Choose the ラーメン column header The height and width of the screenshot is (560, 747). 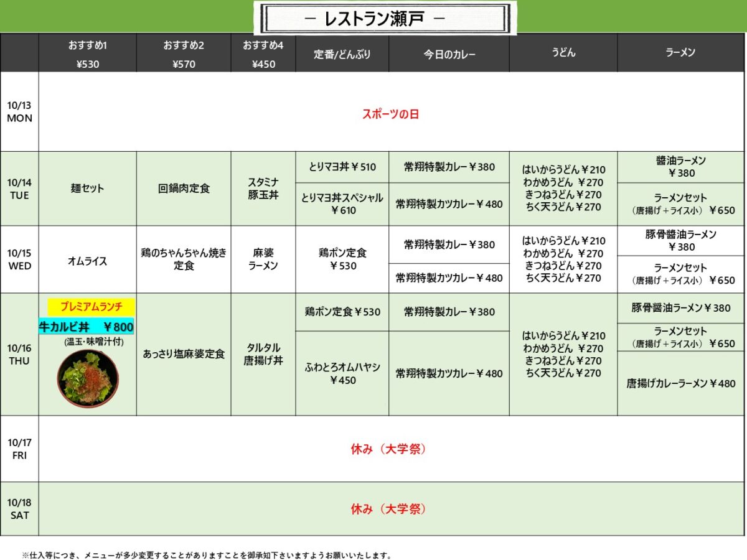click(680, 53)
